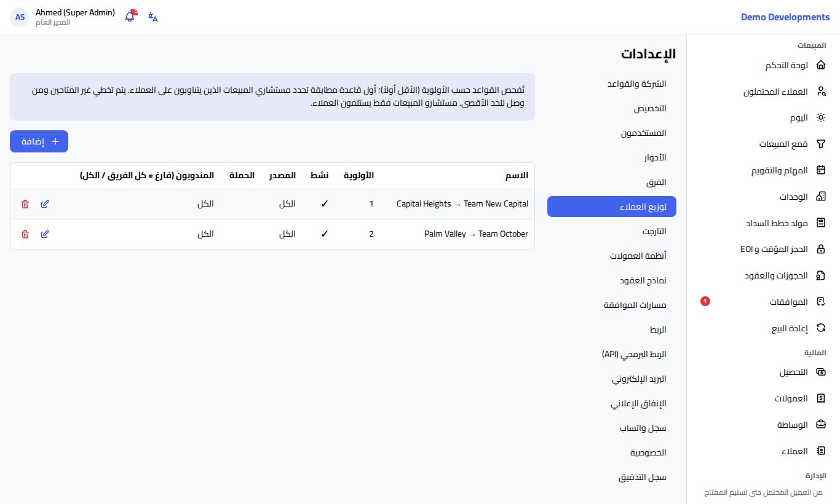
Task: Click the الأولوية column header
Action: click(x=359, y=176)
